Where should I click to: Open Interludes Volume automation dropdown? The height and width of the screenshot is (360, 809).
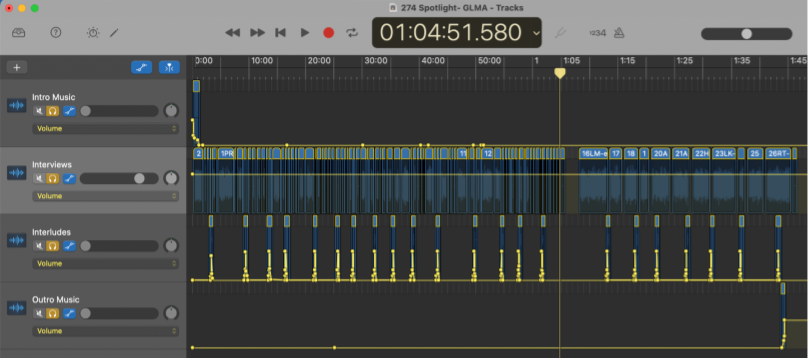coord(105,264)
